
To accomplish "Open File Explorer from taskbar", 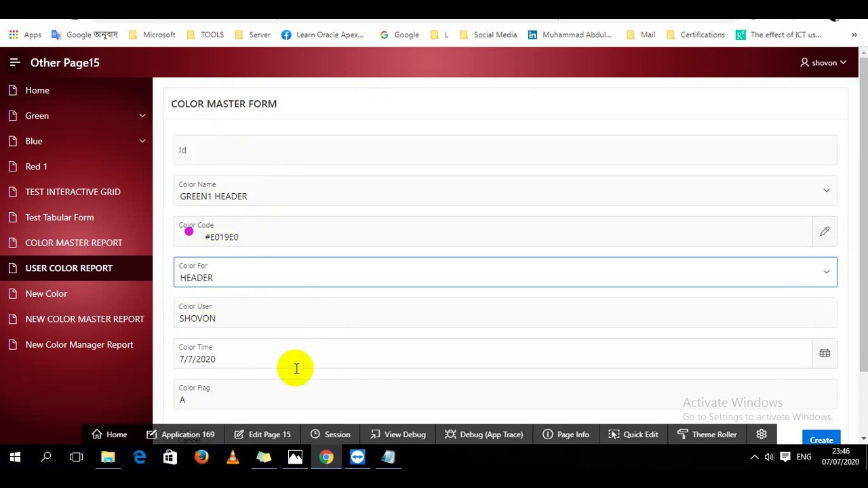I will tap(108, 457).
